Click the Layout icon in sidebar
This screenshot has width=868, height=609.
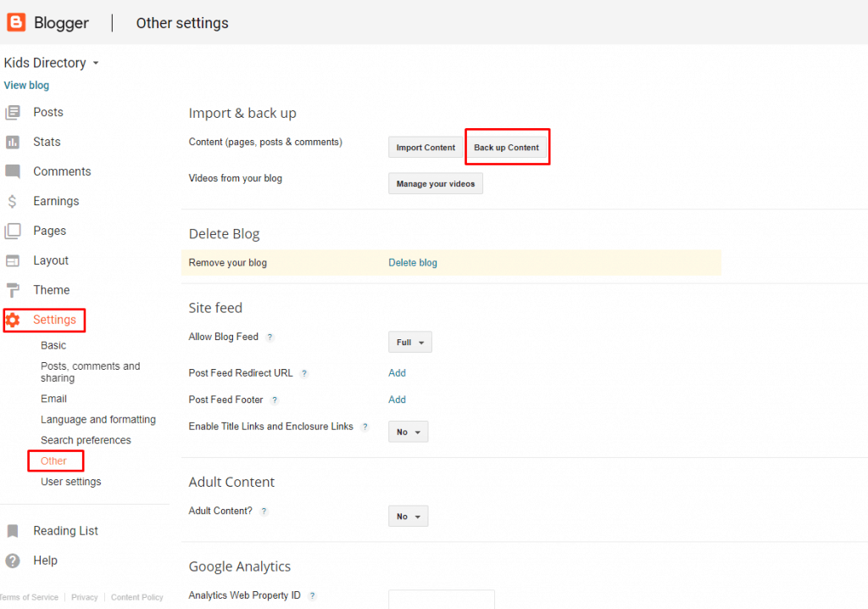[13, 260]
